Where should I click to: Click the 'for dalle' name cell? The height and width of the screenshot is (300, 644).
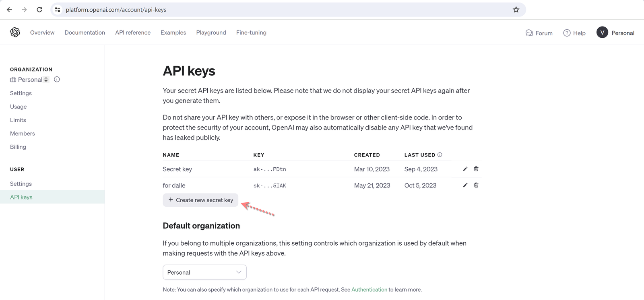pos(174,185)
